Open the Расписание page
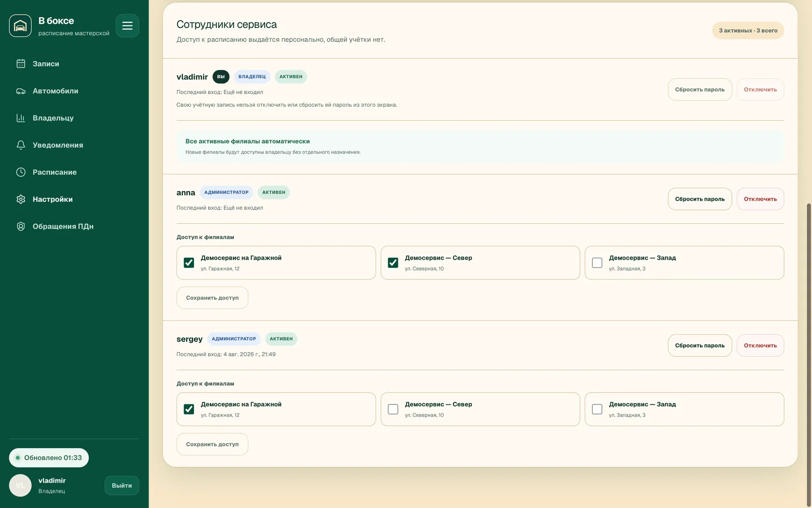Screen dimensions: 812x508 (74, 172)
